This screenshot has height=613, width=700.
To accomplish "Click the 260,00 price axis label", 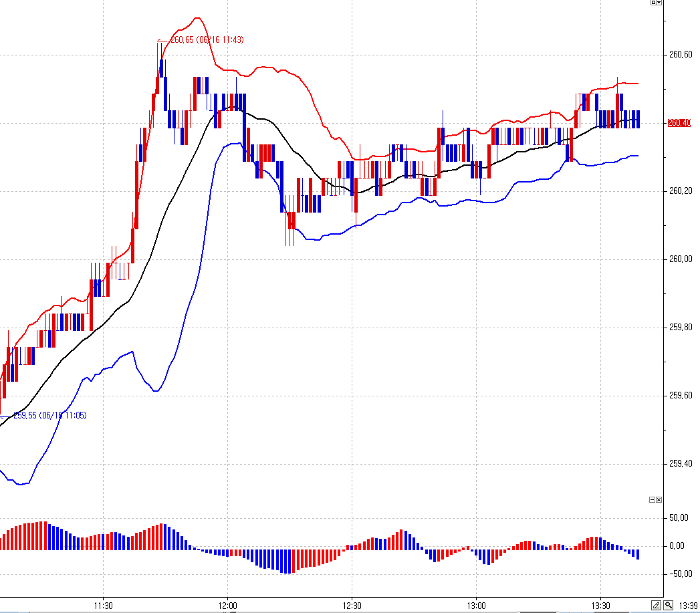I will pyautogui.click(x=680, y=259).
